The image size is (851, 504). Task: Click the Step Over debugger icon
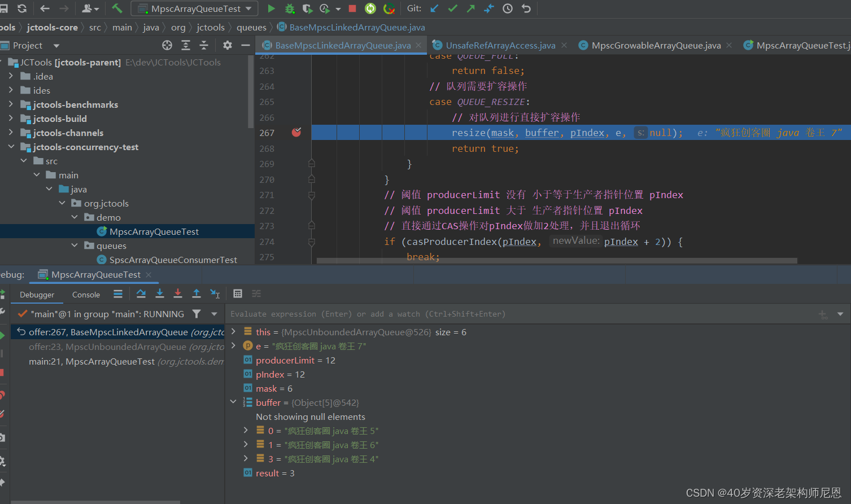(x=141, y=293)
